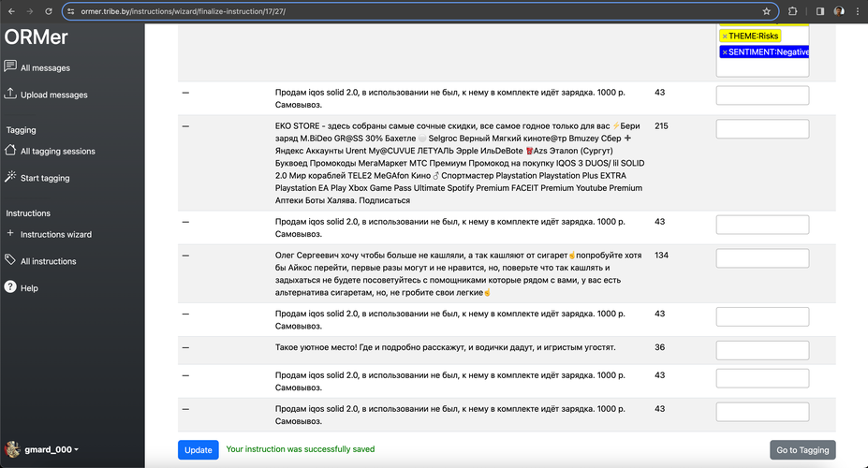Remove the THEME:Risks tag
This screenshot has height=468, width=868.
click(724, 36)
